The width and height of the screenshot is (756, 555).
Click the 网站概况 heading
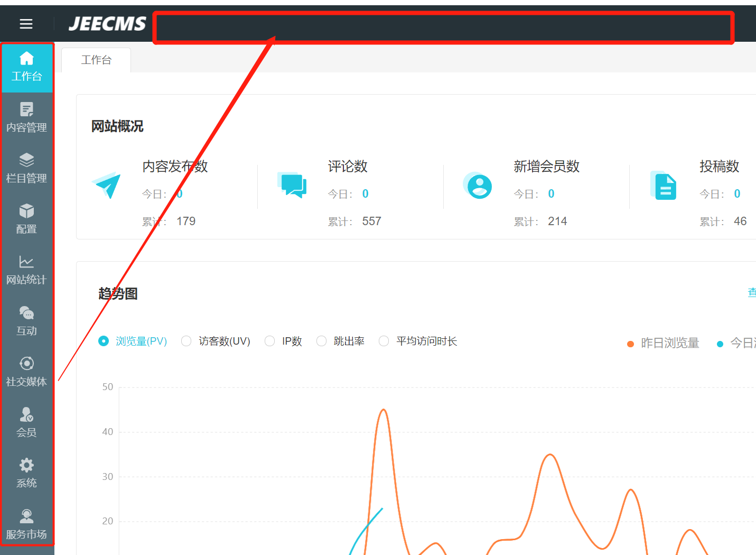pyautogui.click(x=117, y=126)
